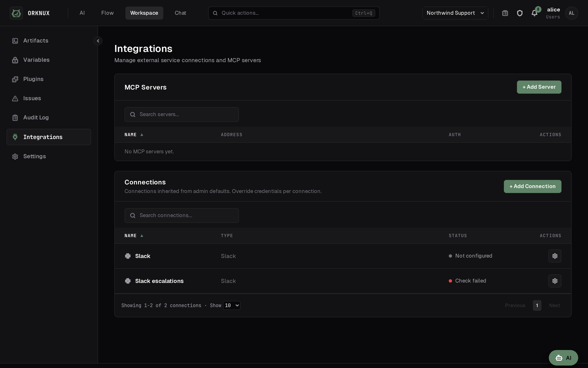Sort connections by Name column
This screenshot has width=588, height=368.
click(134, 236)
